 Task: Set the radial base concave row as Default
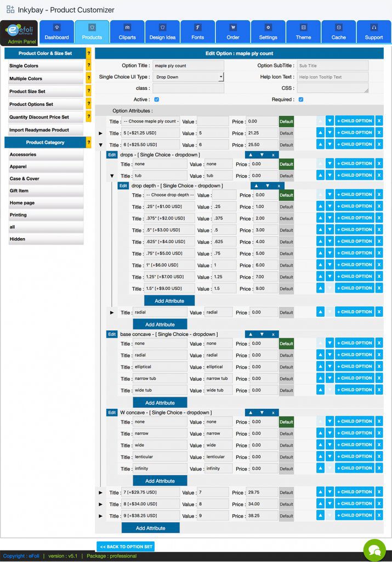coord(286,356)
